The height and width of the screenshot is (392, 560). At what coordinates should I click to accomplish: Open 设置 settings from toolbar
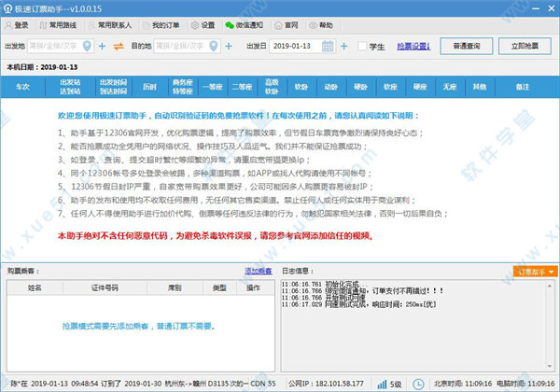[202, 24]
